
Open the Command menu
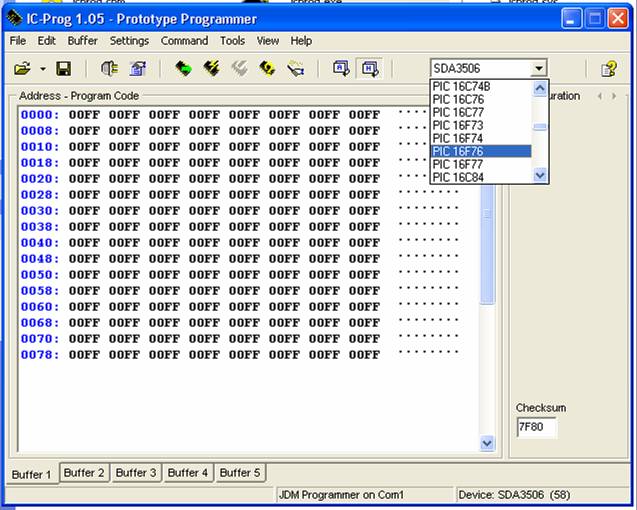(184, 41)
